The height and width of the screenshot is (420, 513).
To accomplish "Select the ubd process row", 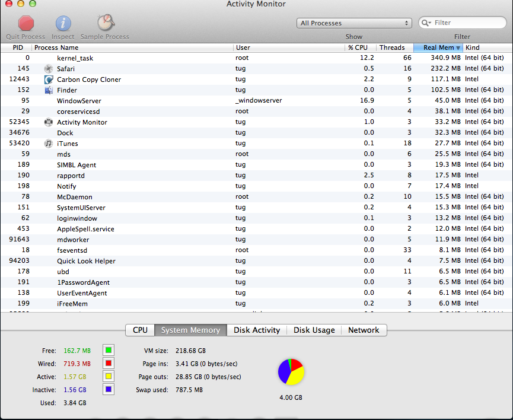I will pyautogui.click(x=256, y=271).
